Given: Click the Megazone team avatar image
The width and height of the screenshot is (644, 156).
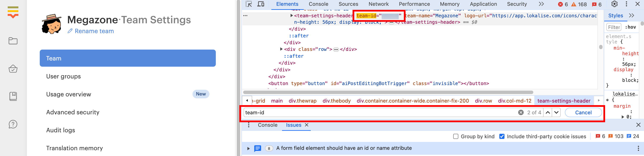Looking at the screenshot, I should click(x=51, y=24).
